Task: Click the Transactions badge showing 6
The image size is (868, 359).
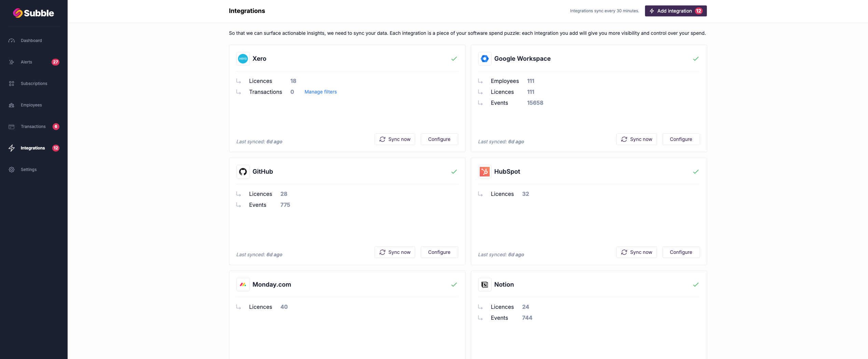Action: [56, 127]
